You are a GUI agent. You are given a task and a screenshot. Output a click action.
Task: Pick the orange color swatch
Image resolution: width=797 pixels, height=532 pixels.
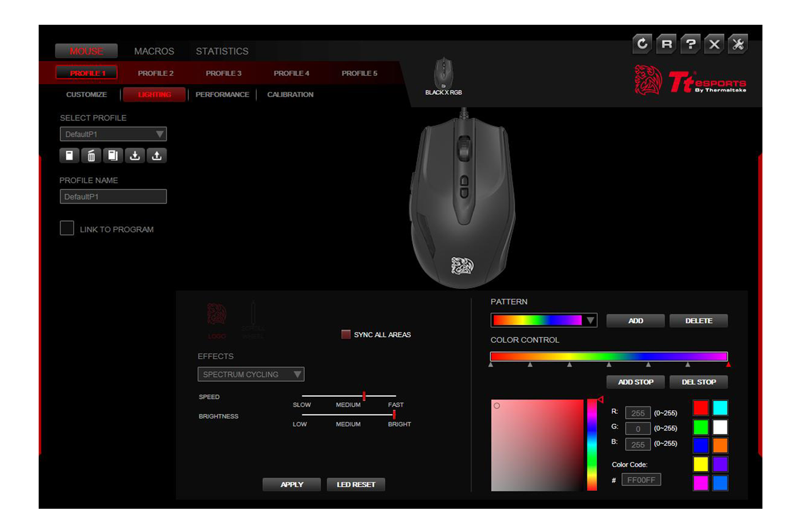point(720,445)
